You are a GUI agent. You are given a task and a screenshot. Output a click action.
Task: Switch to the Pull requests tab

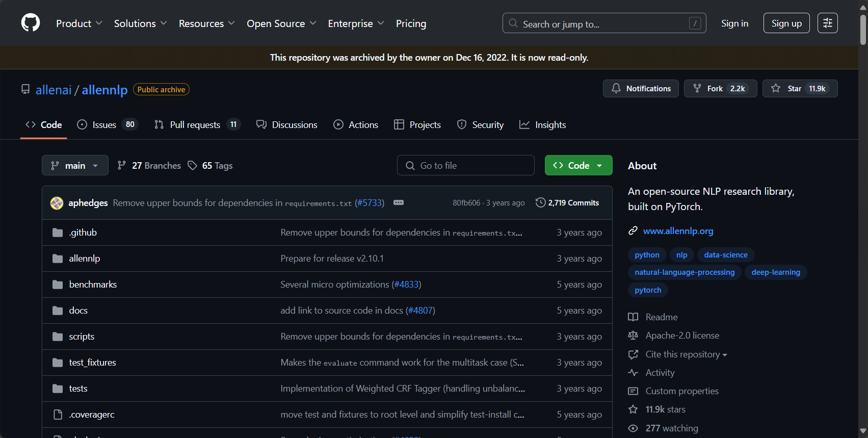coord(197,125)
